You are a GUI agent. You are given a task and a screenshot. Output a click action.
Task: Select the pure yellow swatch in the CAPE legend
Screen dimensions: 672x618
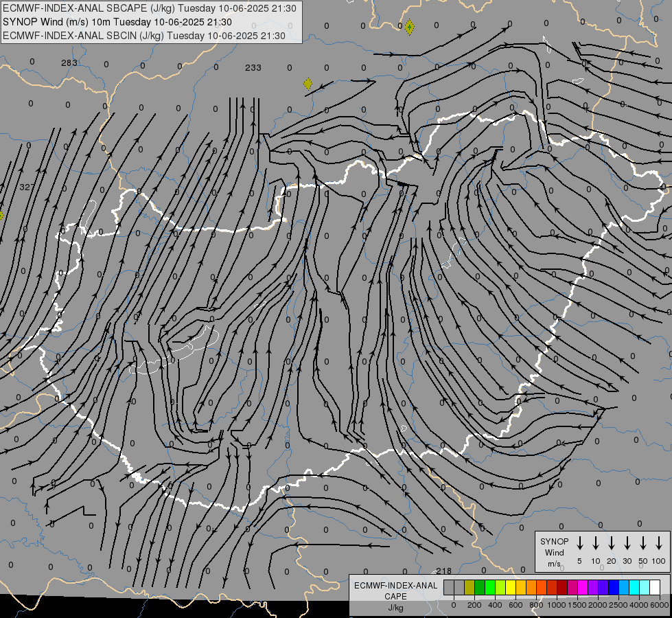point(511,587)
